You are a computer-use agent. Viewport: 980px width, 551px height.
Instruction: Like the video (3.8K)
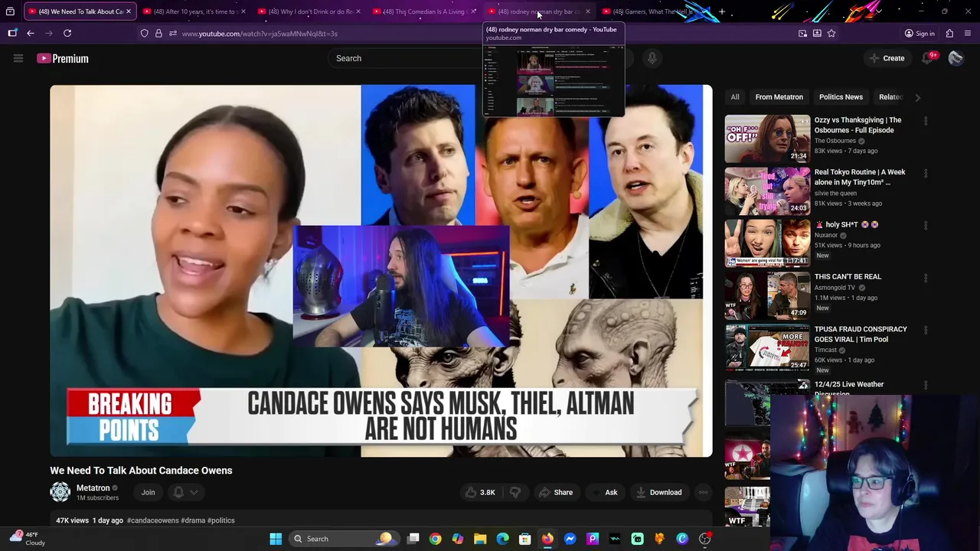click(x=480, y=493)
